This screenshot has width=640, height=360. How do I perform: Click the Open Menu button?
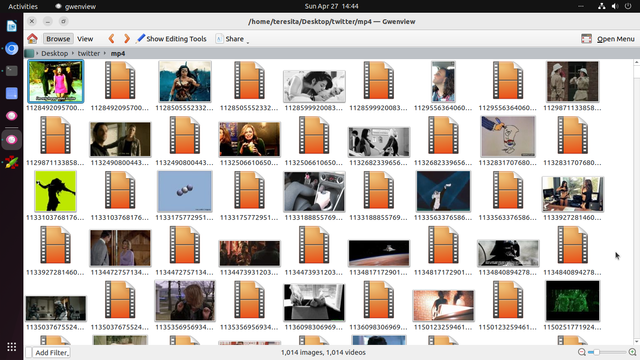pos(608,39)
